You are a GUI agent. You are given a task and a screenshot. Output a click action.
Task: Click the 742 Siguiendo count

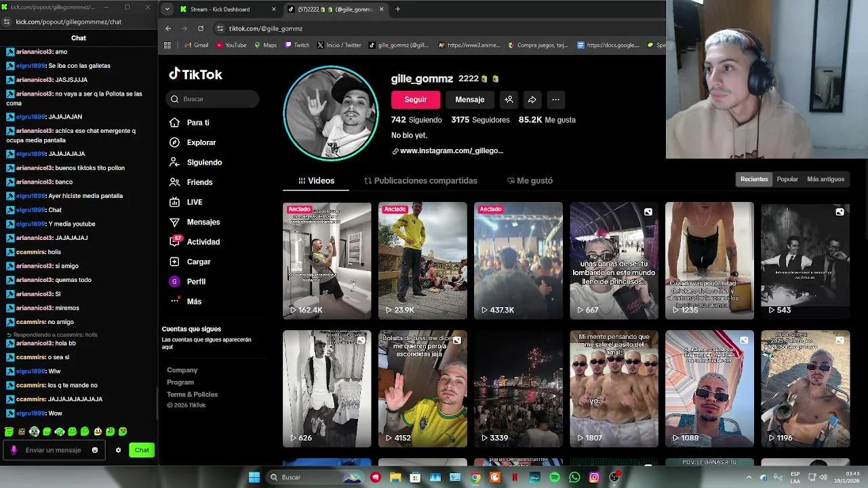click(416, 120)
